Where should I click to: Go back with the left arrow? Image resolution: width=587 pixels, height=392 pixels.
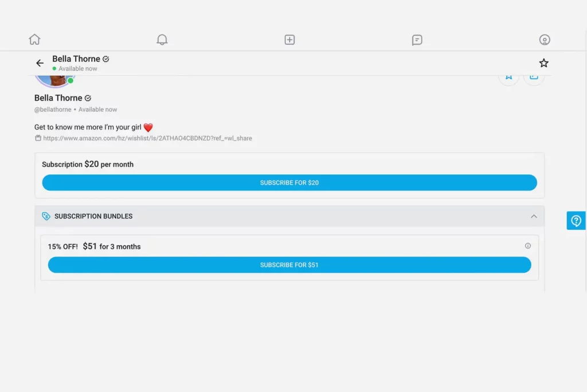tap(40, 63)
